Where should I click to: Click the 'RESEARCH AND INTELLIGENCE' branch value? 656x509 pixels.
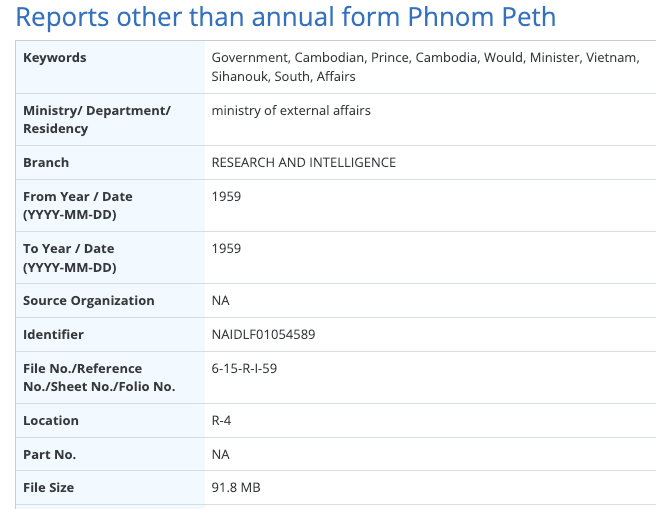click(x=304, y=162)
